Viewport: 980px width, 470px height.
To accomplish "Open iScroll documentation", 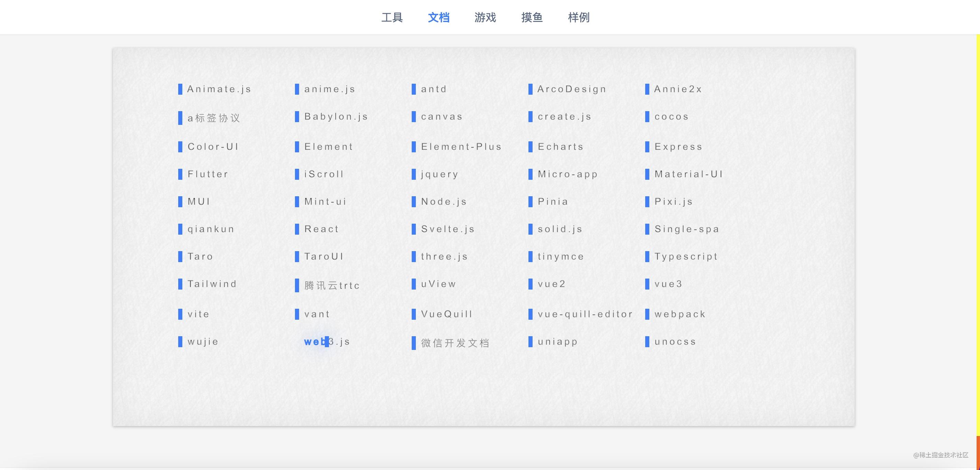I will click(324, 174).
